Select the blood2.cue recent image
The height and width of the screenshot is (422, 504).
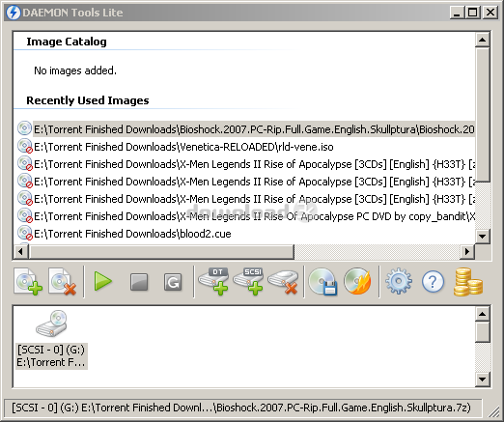[x=132, y=234]
